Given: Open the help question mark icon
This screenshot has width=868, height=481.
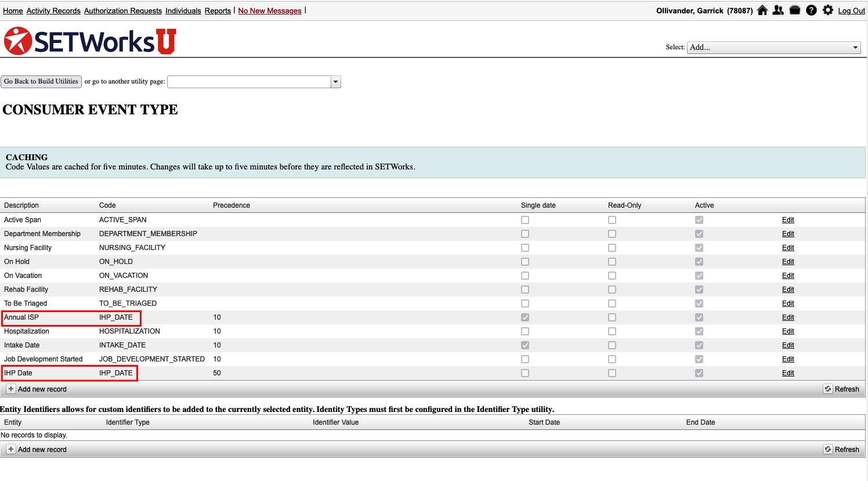Looking at the screenshot, I should 811,10.
